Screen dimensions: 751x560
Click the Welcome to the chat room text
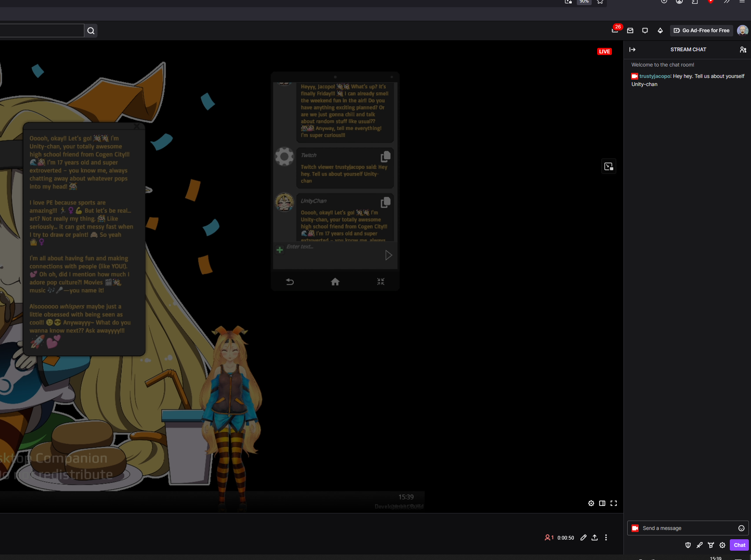(x=663, y=65)
